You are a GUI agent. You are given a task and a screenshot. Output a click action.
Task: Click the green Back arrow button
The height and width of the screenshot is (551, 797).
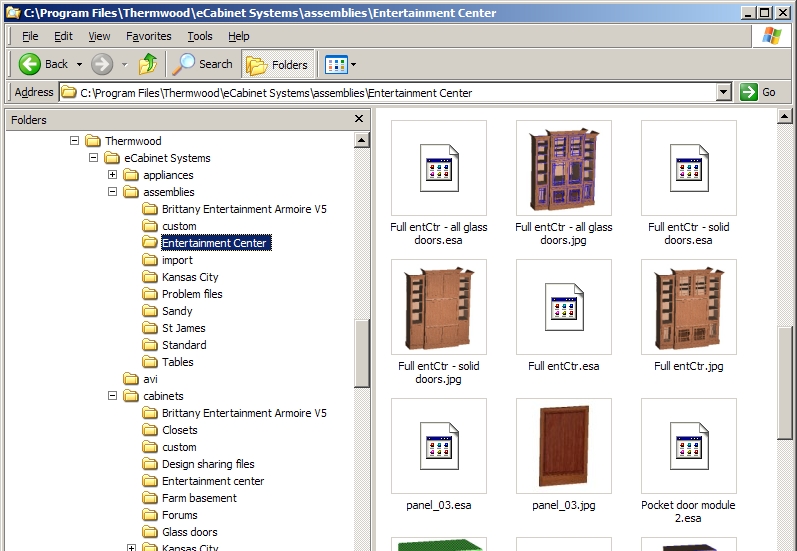(29, 64)
